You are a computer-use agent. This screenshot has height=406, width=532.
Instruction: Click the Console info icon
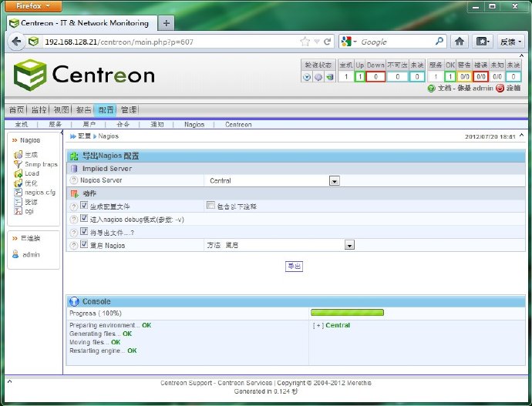(x=74, y=301)
